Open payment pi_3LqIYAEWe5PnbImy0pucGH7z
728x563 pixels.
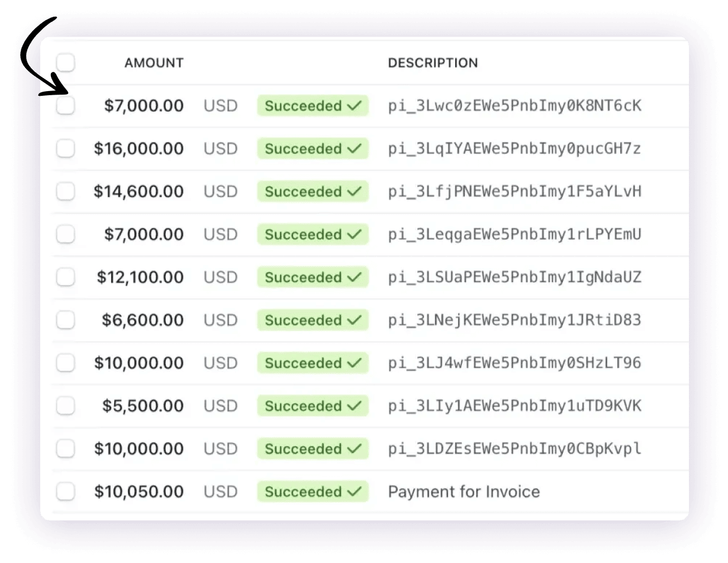point(514,149)
